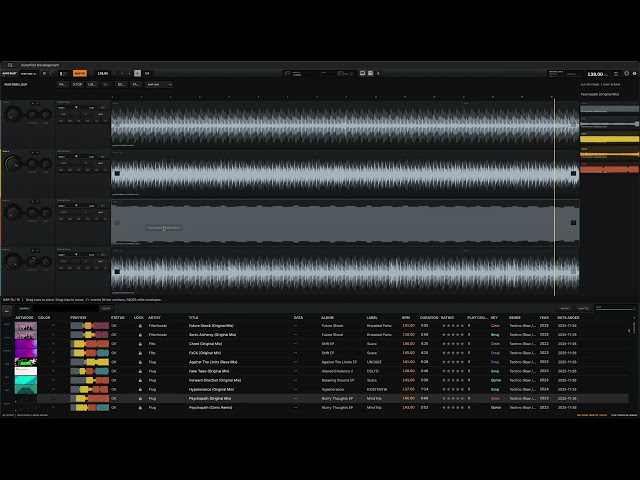This screenshot has width=640, height=480.
Task: Click the white square button left of 1/4
Action: (138, 73)
